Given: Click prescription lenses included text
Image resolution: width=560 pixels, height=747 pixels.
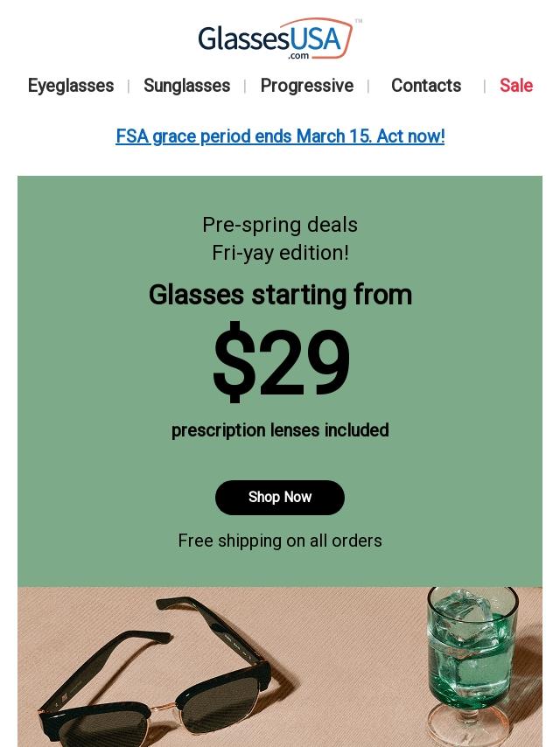Looking at the screenshot, I should pyautogui.click(x=280, y=430).
